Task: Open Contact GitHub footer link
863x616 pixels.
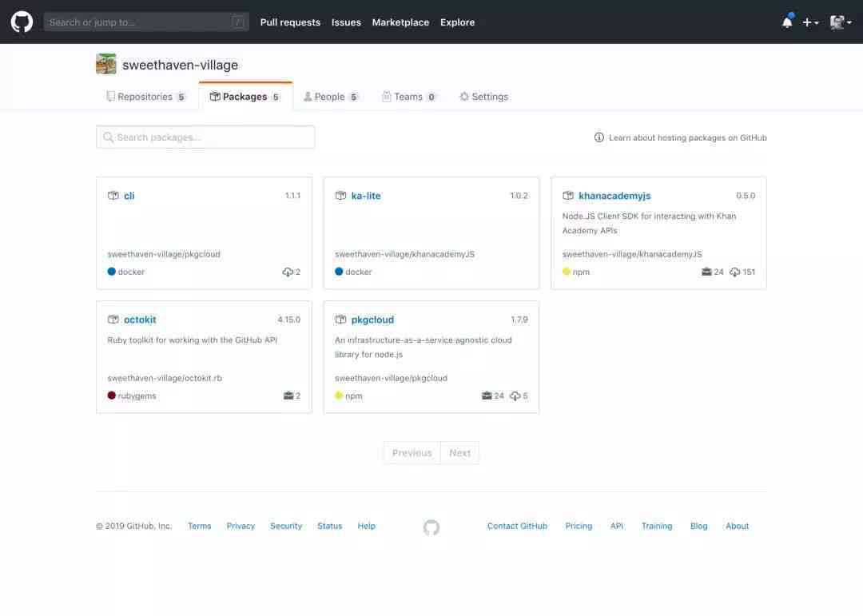Action: (517, 526)
